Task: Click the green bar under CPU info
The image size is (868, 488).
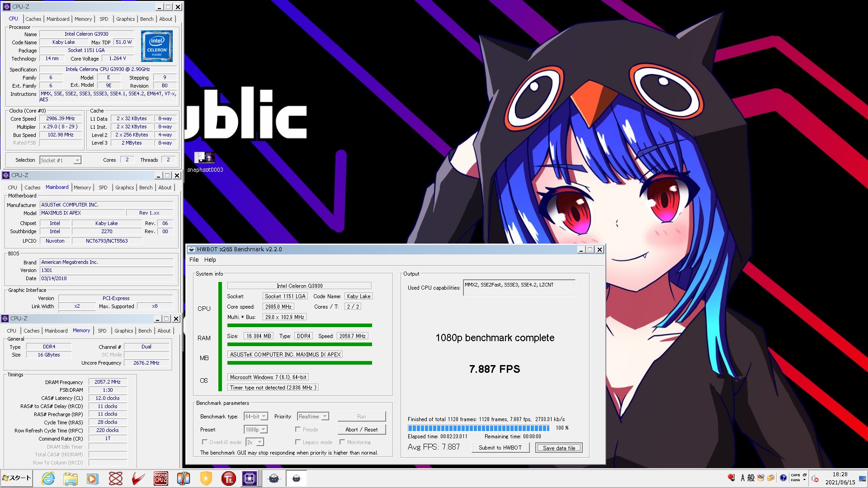Action: tap(299, 325)
